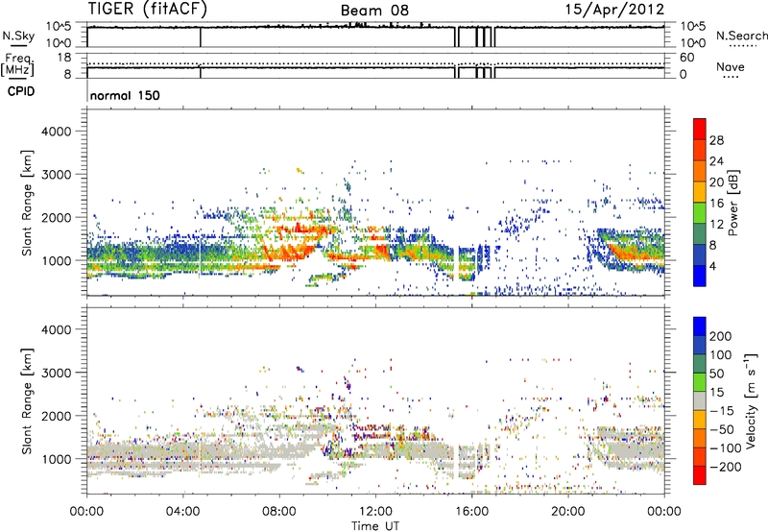The width and height of the screenshot is (768, 532).
Task: Click the yellow 16–20 dB Power color bar segment
Action: pyautogui.click(x=700, y=191)
